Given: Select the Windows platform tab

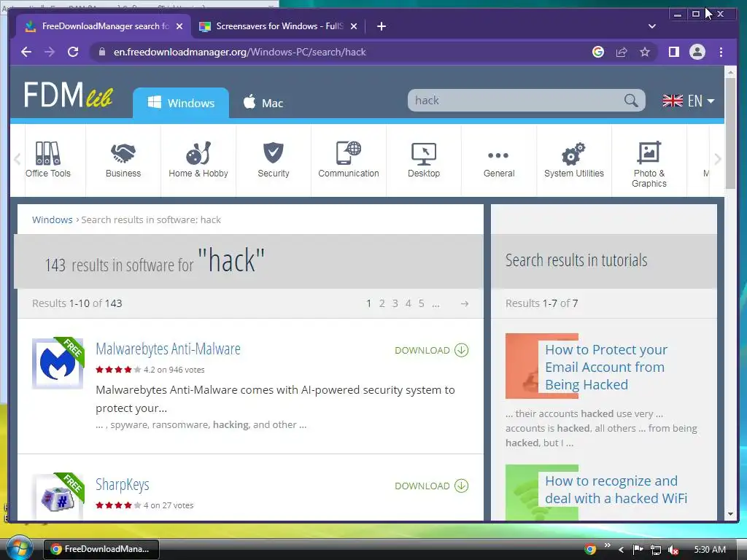Looking at the screenshot, I should click(181, 103).
